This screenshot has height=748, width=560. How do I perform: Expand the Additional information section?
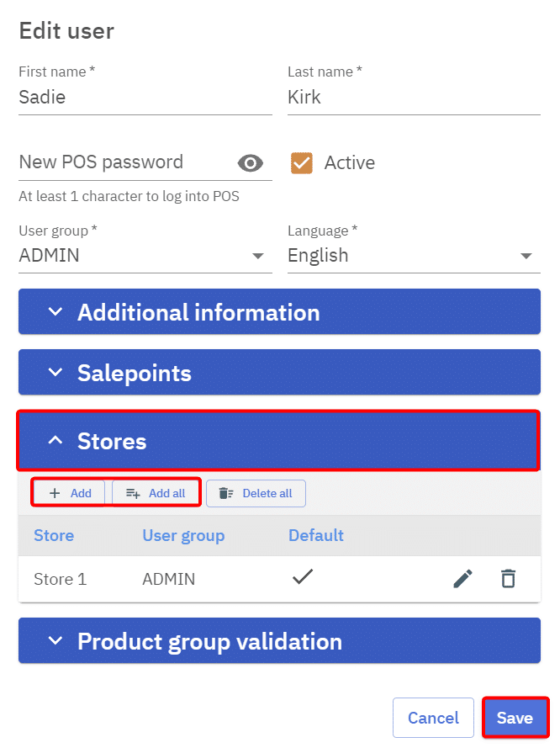point(279,312)
